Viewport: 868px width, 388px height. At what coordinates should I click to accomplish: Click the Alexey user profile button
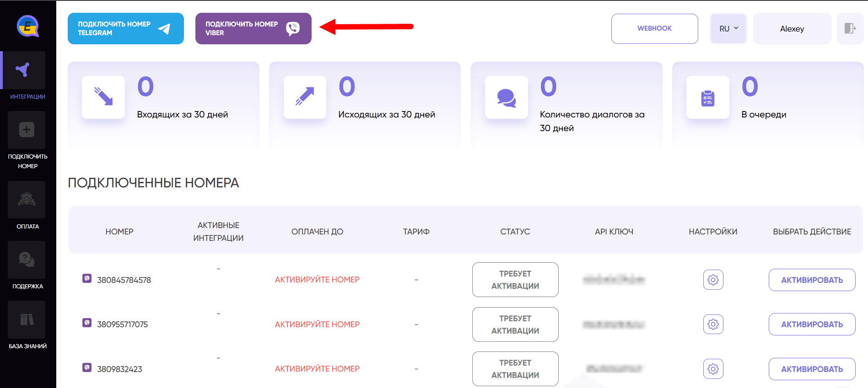point(792,28)
